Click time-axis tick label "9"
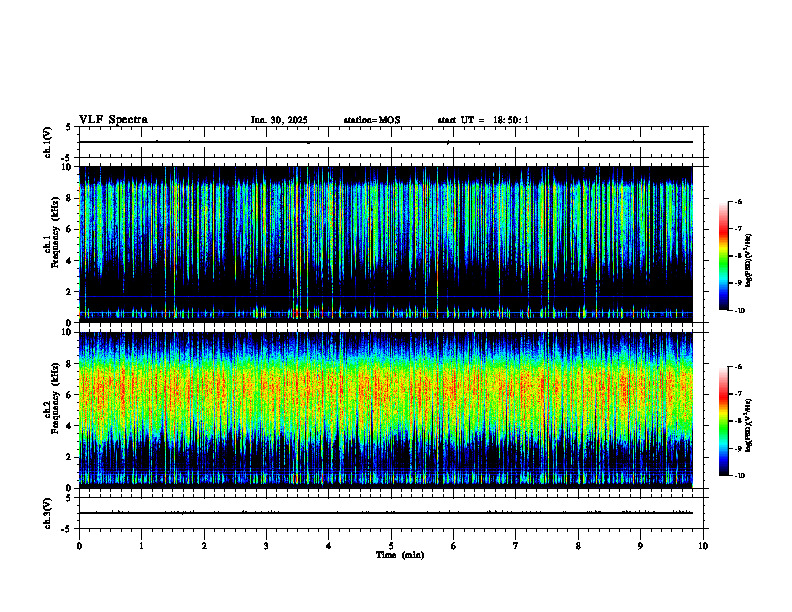The height and width of the screenshot is (612, 792). [x=640, y=546]
